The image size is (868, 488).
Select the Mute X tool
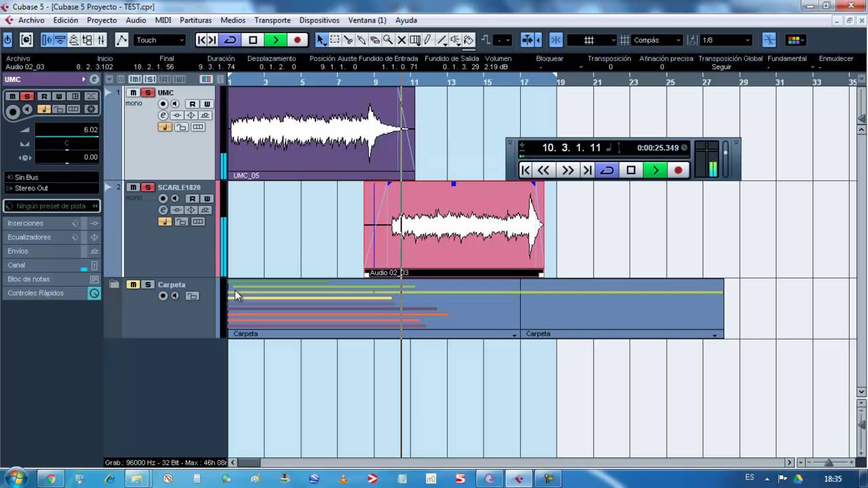(x=401, y=40)
